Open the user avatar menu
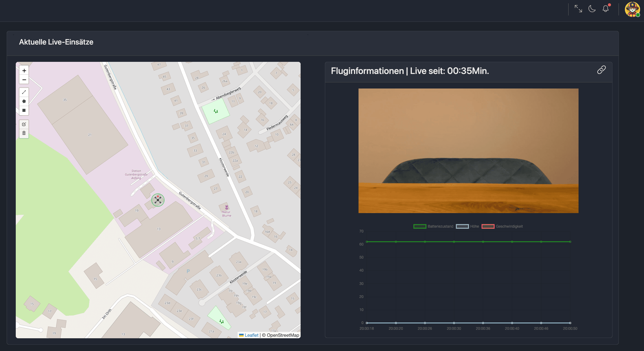 (632, 9)
